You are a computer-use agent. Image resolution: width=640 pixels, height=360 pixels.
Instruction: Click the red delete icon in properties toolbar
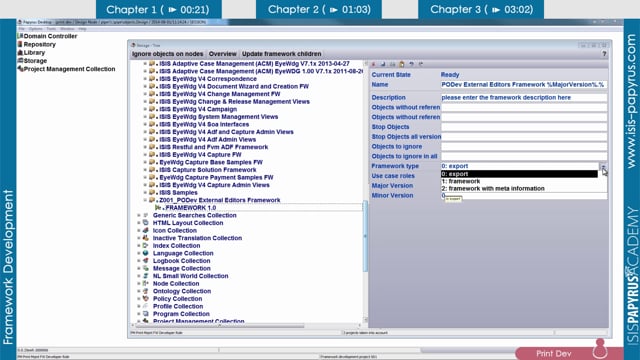tap(373, 64)
